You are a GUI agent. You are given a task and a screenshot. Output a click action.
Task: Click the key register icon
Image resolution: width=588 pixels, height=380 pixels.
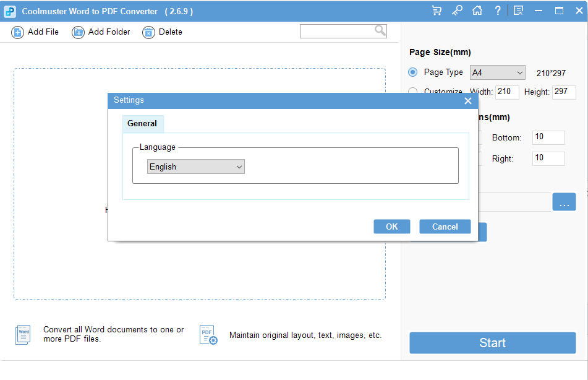tap(457, 11)
